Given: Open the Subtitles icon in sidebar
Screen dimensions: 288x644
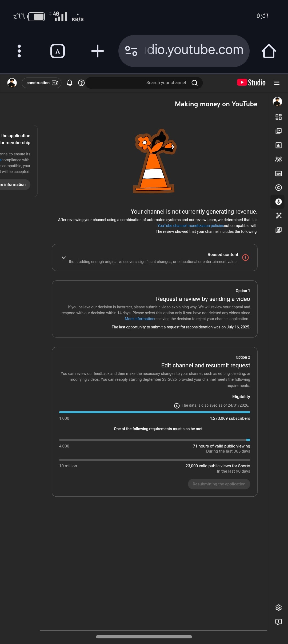Looking at the screenshot, I should (x=278, y=174).
